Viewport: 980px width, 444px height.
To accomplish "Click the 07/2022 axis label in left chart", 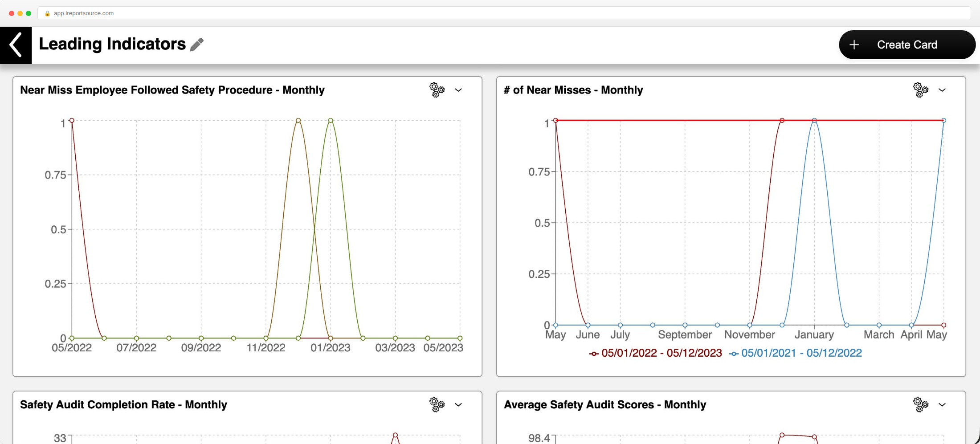I will [136, 348].
